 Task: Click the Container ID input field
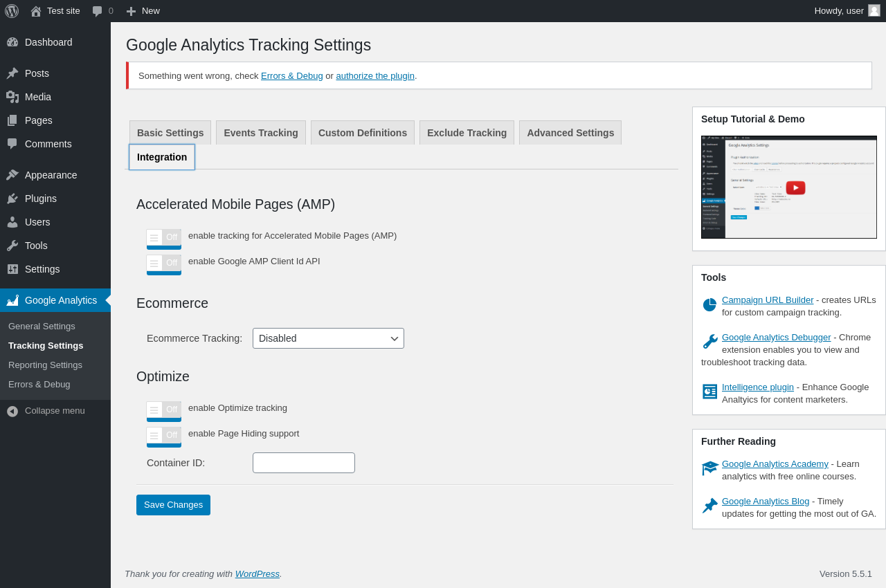[304, 463]
